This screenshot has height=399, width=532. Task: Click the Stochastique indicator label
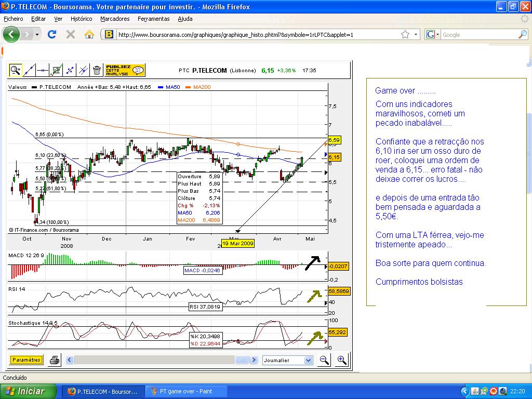click(33, 323)
